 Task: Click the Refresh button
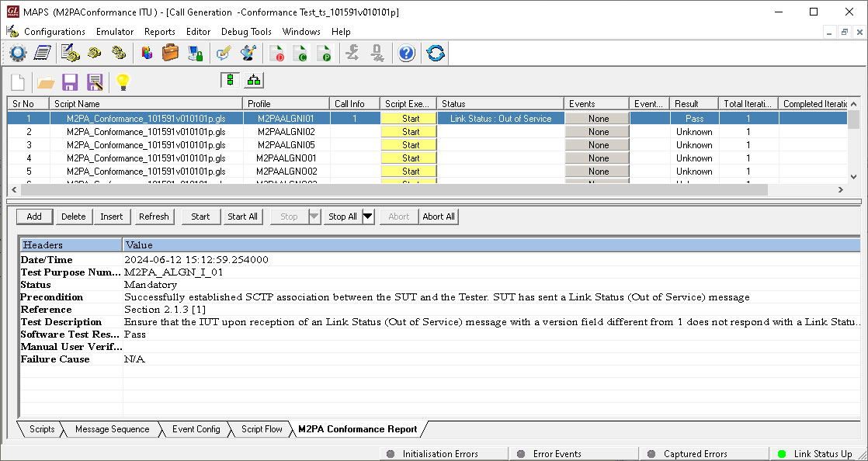click(x=154, y=217)
